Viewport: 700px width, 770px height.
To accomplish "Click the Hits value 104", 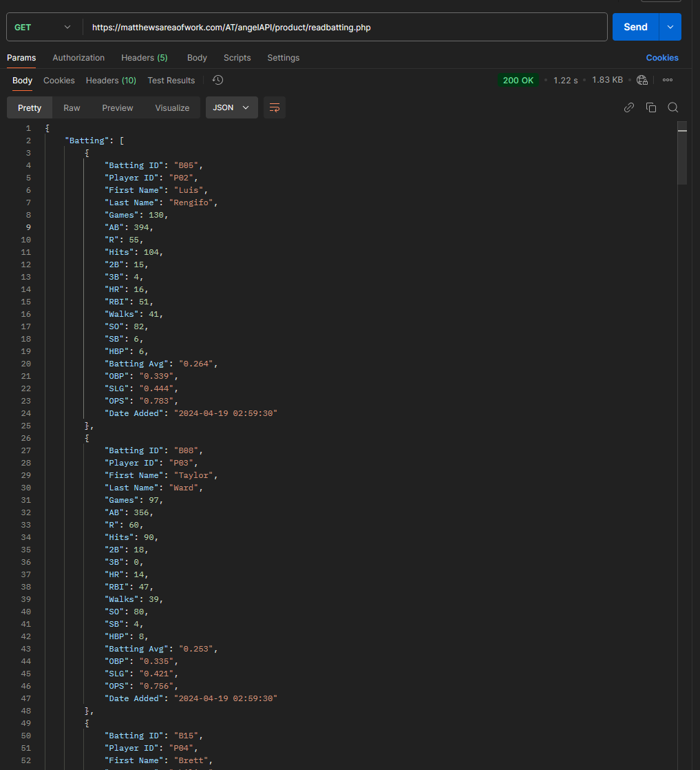I will [151, 252].
